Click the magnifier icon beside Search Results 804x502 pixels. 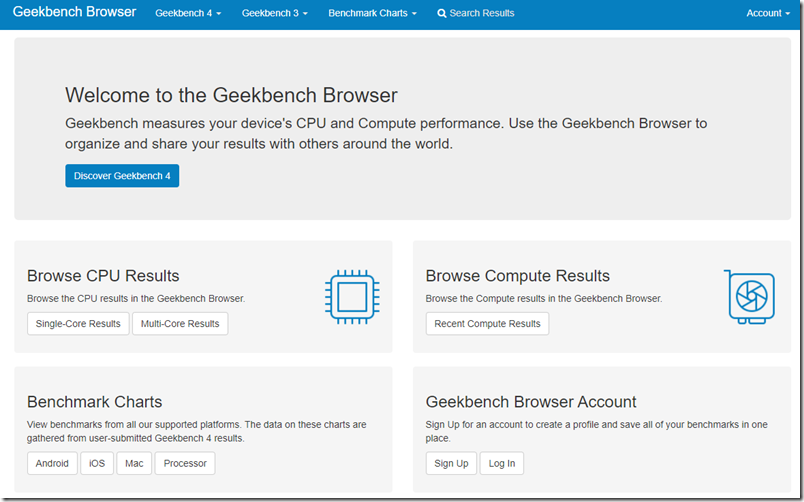tap(441, 13)
